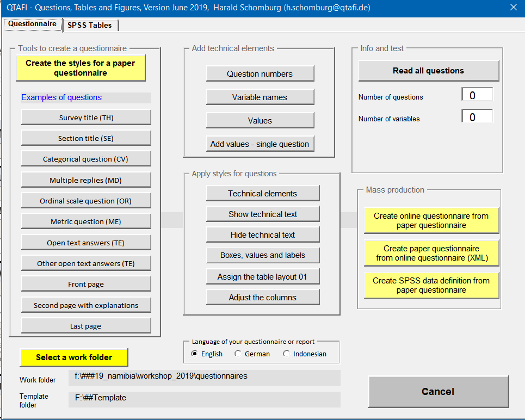Apply Technical elements styles

tap(263, 194)
